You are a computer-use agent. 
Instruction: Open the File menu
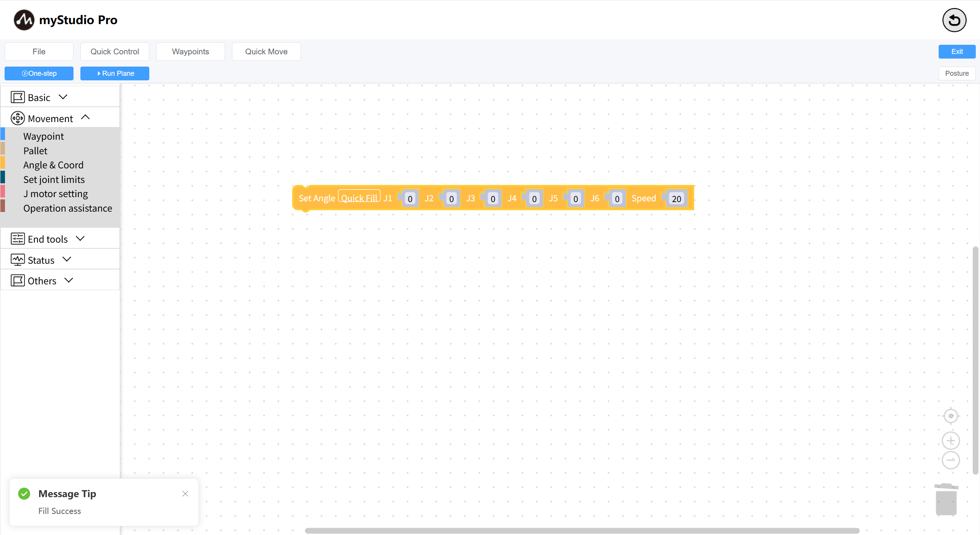pos(39,52)
